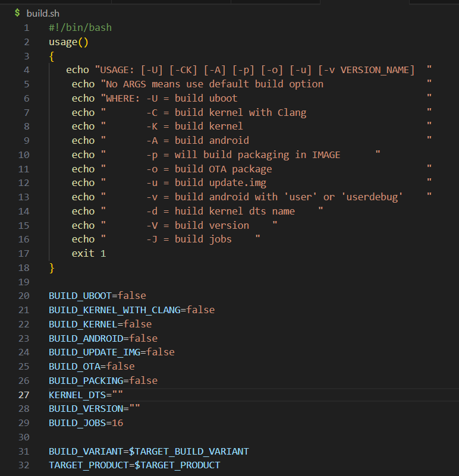Click 'build update.img' text
This screenshot has height=476, width=459.
coord(221,183)
